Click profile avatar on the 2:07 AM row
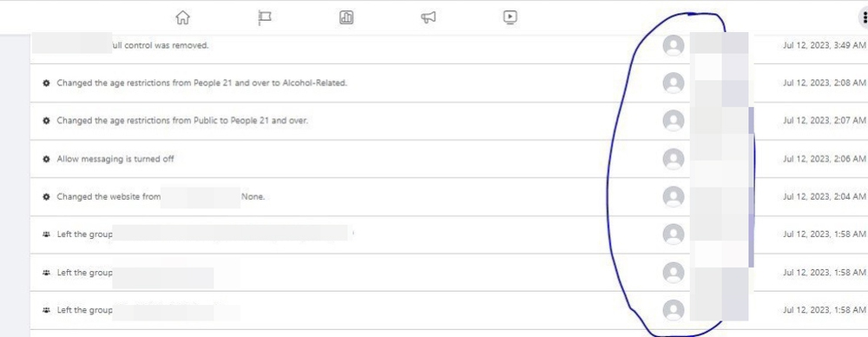Screen dimensions: 868x337 coord(674,121)
